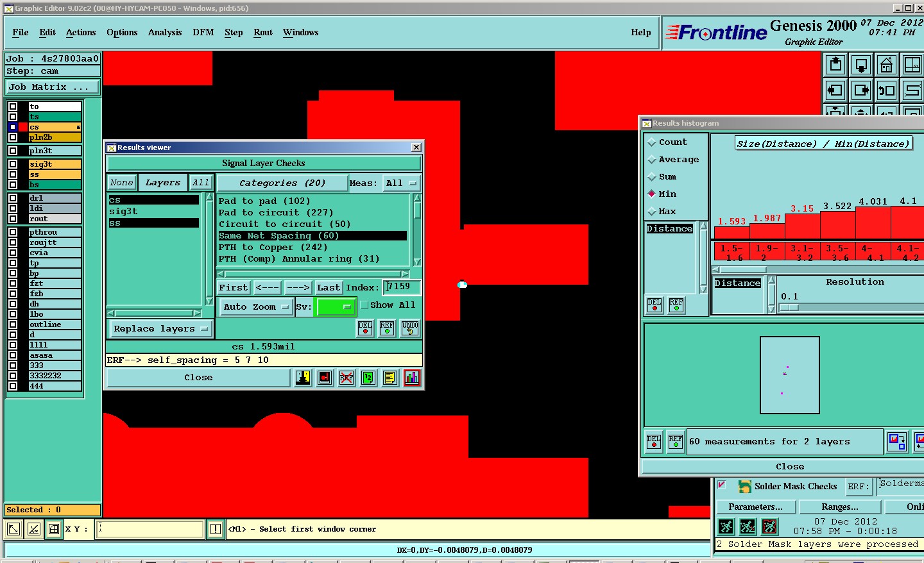Click the previous result arrow button
Viewport: 924px width, 563px height.
pos(267,288)
